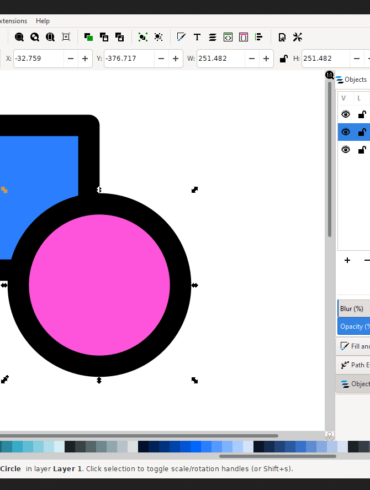Click the Blur (%) slider
Image resolution: width=370 pixels, height=490 pixels.
pos(354,308)
